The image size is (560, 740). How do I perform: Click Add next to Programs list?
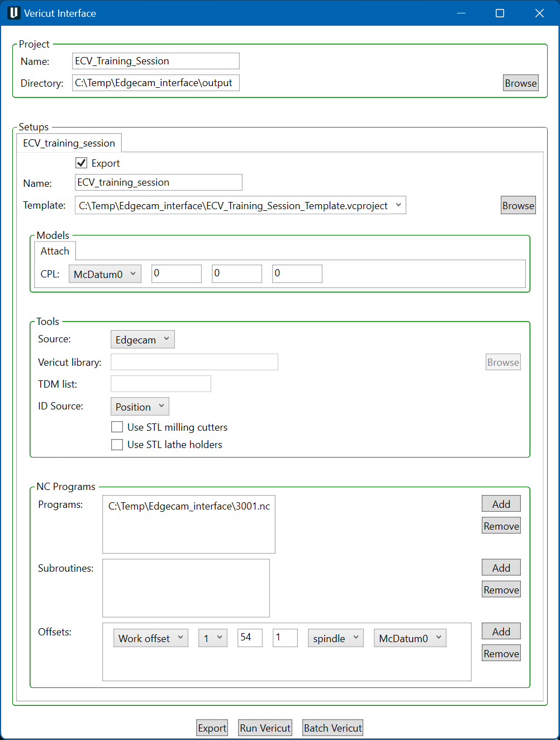coord(501,504)
